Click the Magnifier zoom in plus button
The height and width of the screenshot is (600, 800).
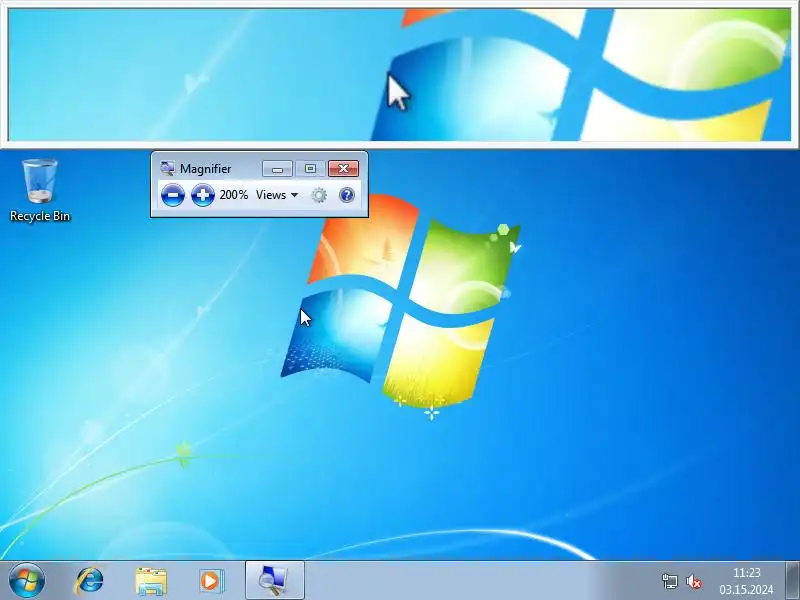click(x=203, y=195)
